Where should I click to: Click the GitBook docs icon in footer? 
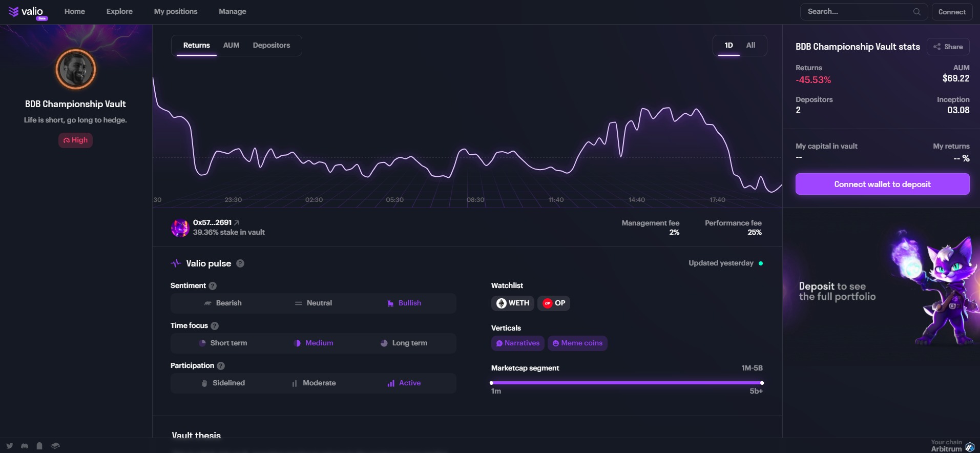click(x=55, y=446)
